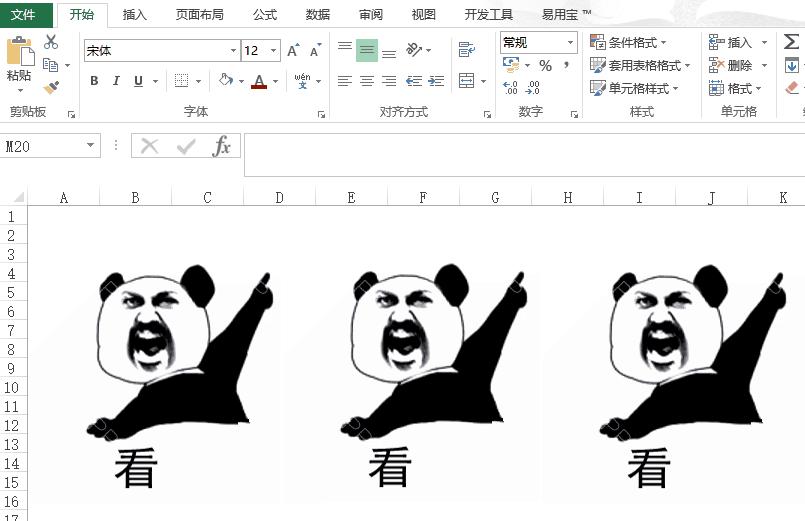Apply the red font color A
The height and width of the screenshot is (521, 805).
(x=259, y=81)
